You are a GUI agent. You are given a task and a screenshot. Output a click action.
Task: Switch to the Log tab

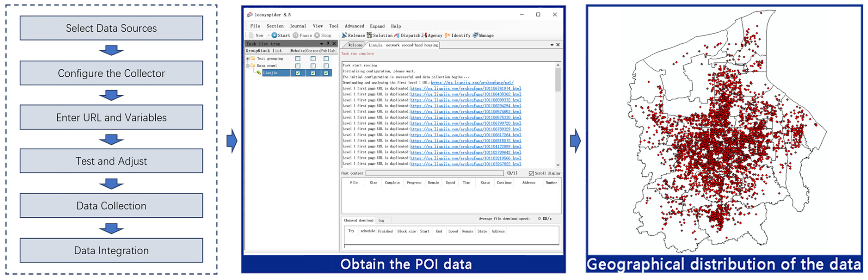click(x=381, y=220)
